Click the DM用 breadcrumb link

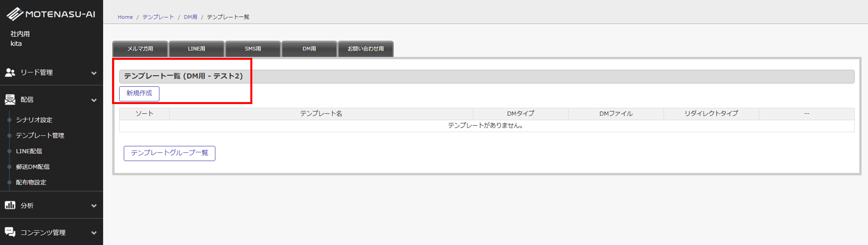click(x=190, y=17)
